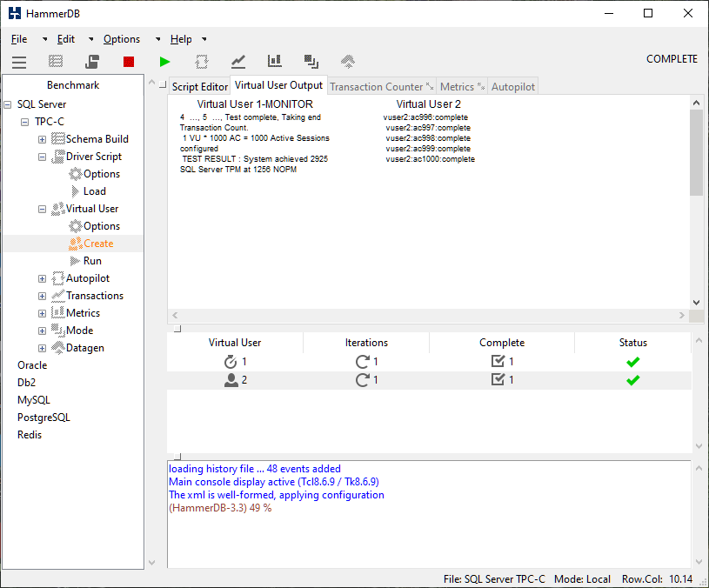Run virtual users with green play button
Screen dimensions: 709x588
coord(165,62)
